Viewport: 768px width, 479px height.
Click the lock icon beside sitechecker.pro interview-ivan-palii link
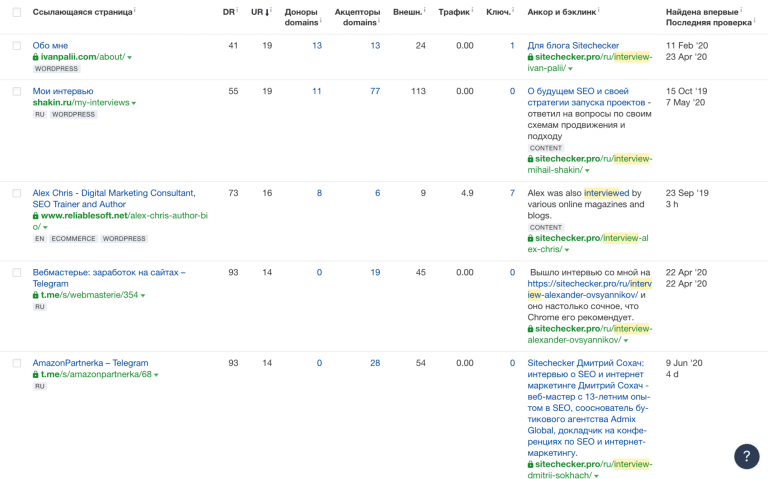(530, 57)
